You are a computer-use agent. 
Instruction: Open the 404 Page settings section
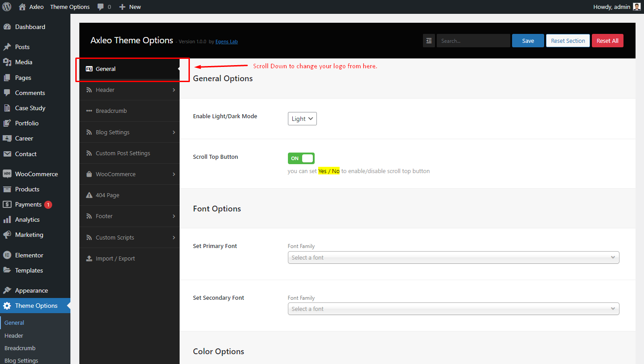(x=129, y=195)
